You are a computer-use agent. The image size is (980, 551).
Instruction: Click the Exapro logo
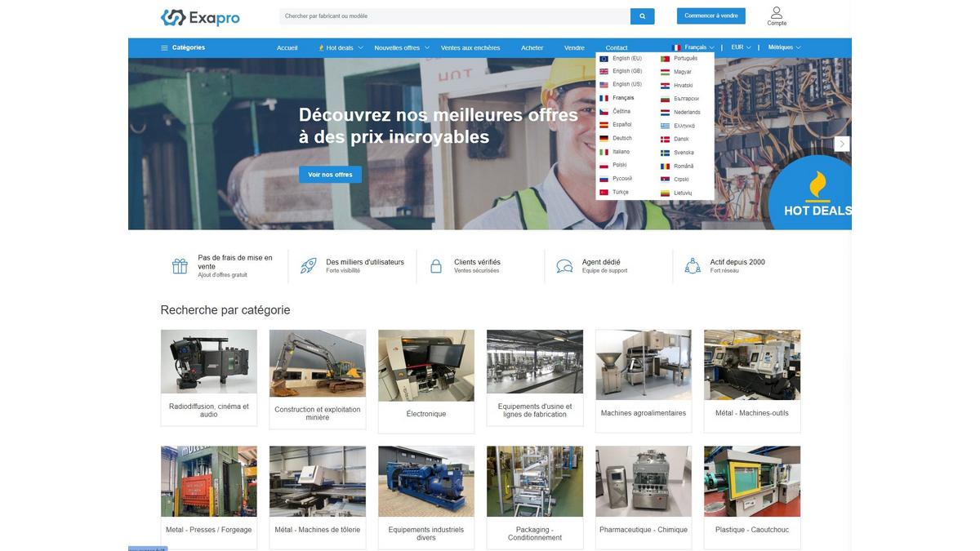[x=200, y=17]
